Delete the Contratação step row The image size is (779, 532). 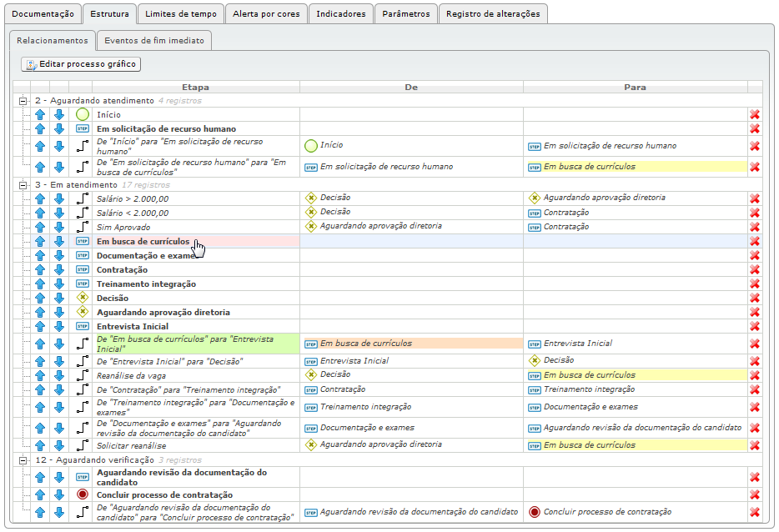(x=755, y=270)
